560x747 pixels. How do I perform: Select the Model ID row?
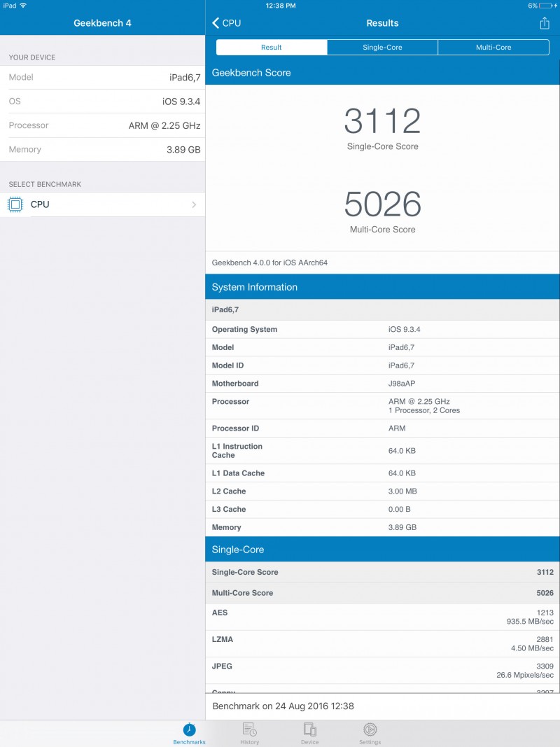(x=382, y=365)
